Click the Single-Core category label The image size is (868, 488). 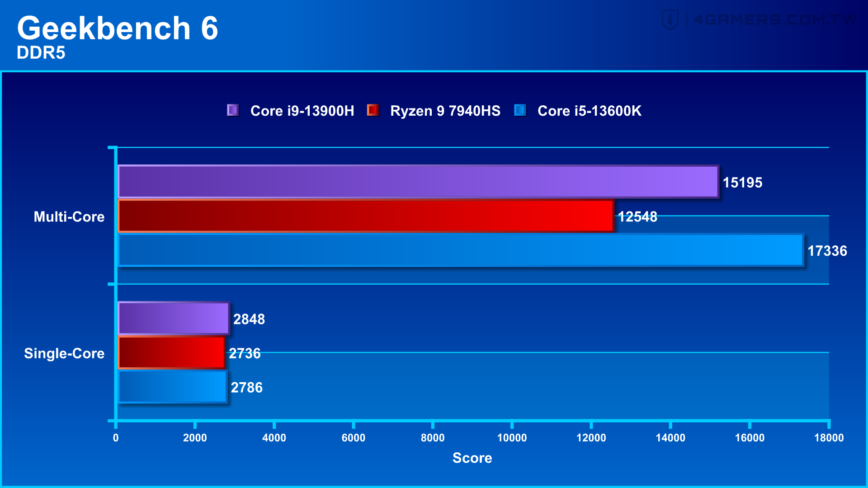(x=64, y=353)
